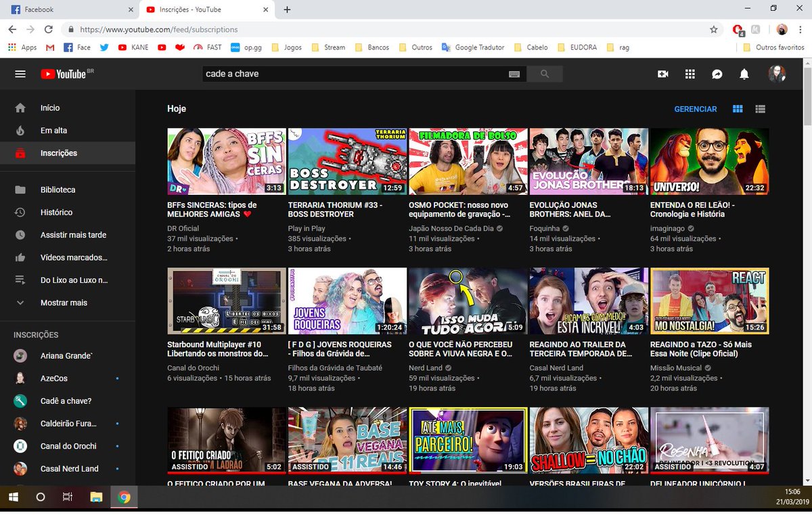The image size is (812, 515).
Task: Open Viúva Negra Nerd Land thumbnail
Action: (468, 301)
